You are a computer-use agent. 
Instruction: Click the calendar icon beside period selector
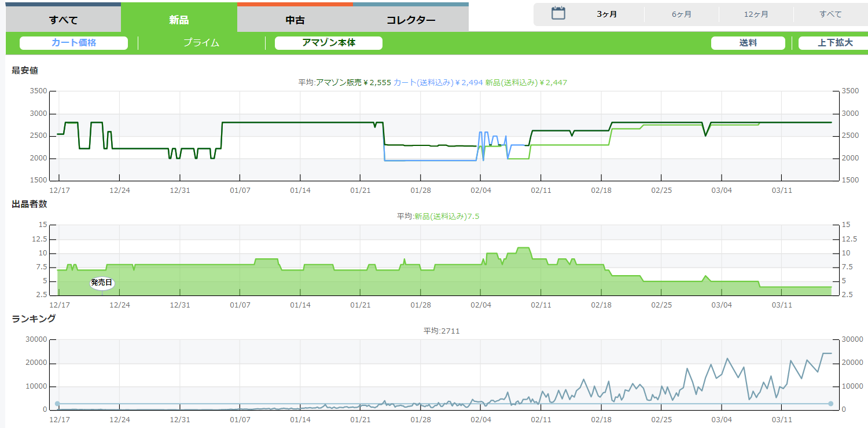558,14
